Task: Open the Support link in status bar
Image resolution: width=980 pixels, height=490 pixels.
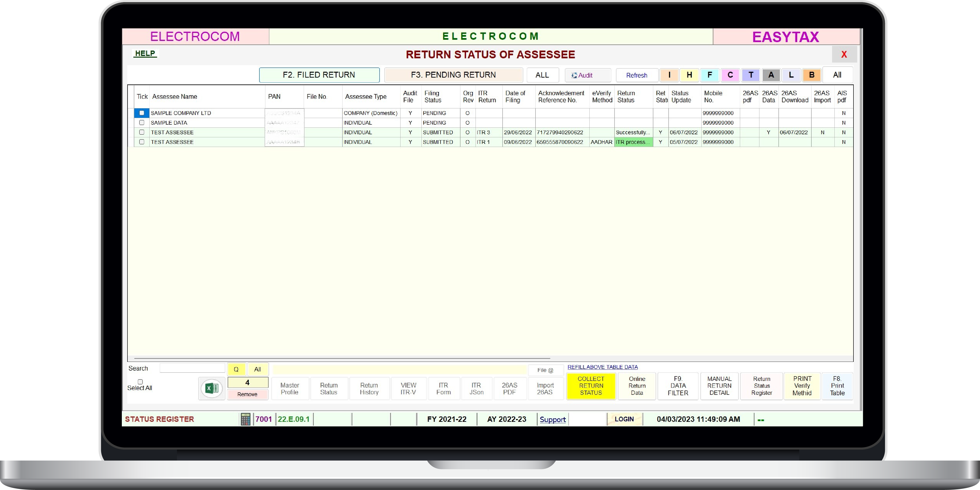Action: tap(553, 419)
